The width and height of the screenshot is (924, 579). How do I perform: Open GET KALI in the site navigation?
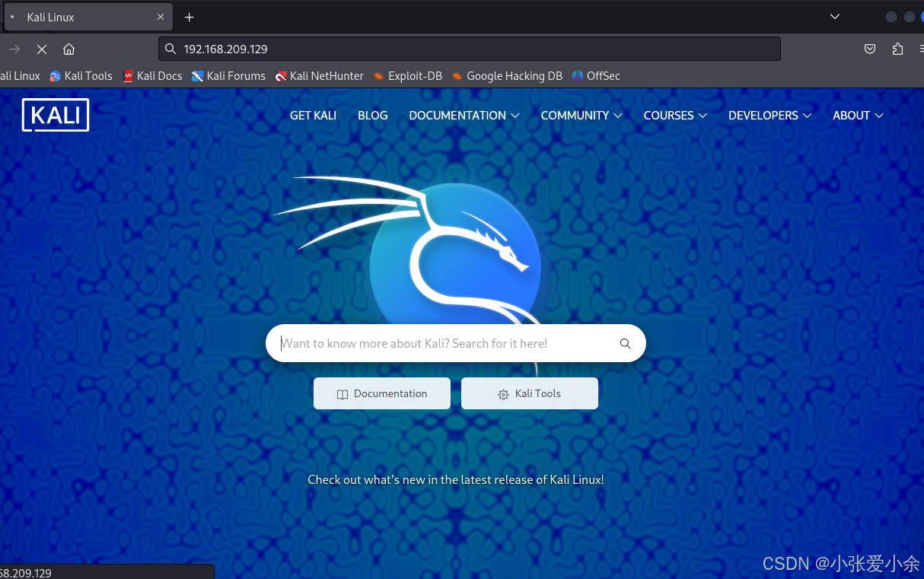click(313, 115)
